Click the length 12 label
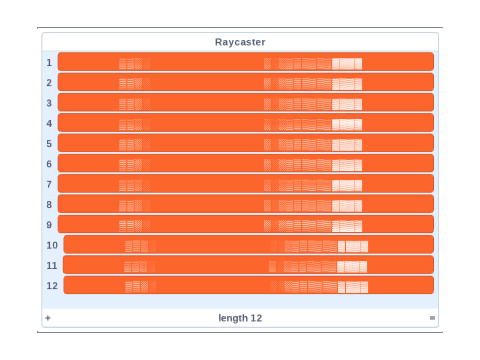This screenshot has height=360, width=480. coord(240,318)
